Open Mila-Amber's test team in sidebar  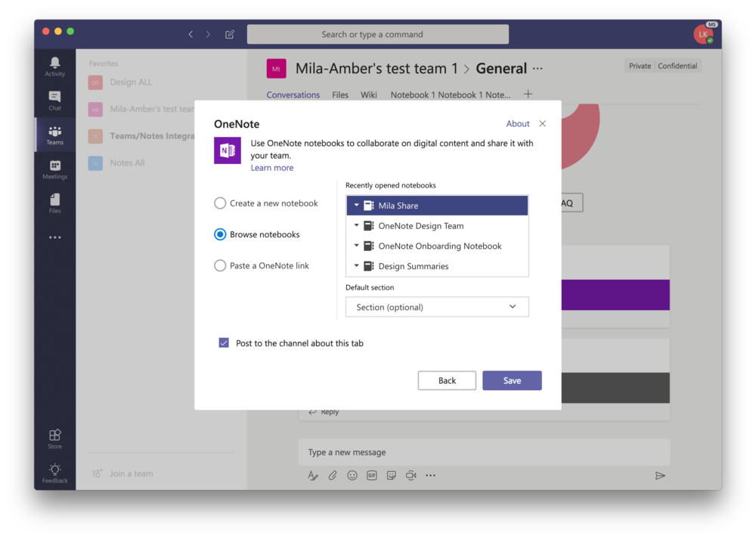coord(141,110)
